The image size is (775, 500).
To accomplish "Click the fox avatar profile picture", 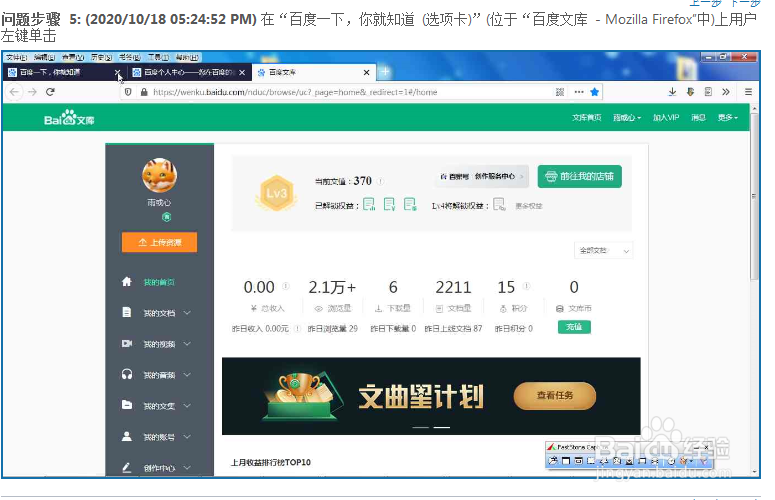I will pyautogui.click(x=159, y=175).
